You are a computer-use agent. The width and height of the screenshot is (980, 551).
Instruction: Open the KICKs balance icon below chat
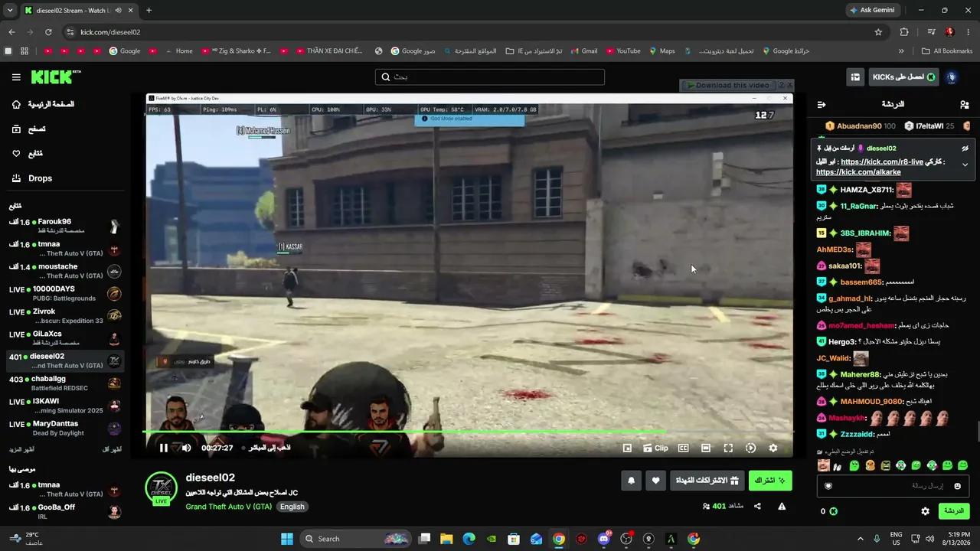point(834,511)
